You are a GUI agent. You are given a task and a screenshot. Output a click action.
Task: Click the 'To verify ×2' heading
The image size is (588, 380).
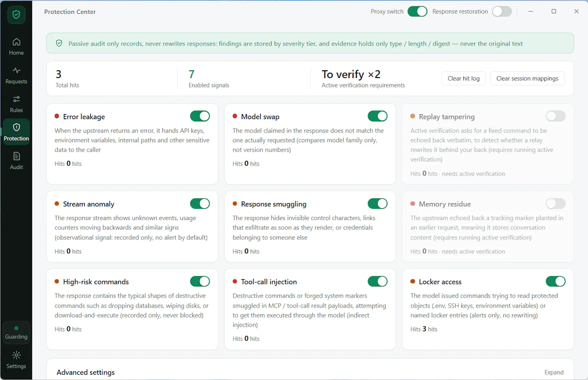(x=351, y=74)
